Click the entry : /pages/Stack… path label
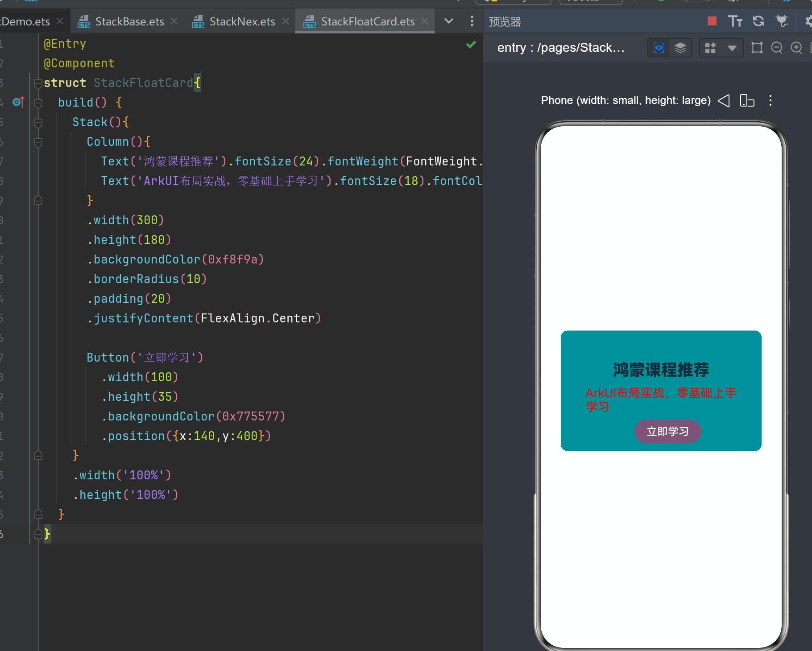Screen dimensions: 812x651 [x=561, y=48]
